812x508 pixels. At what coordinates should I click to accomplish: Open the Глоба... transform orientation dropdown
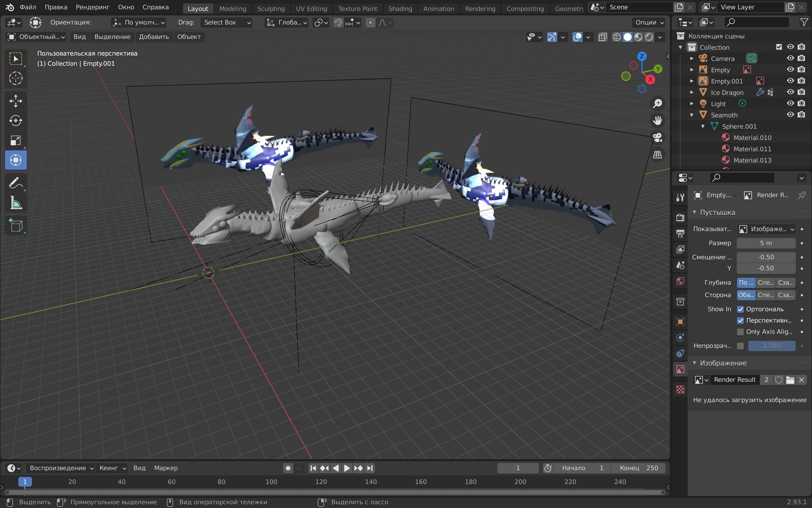pyautogui.click(x=286, y=23)
